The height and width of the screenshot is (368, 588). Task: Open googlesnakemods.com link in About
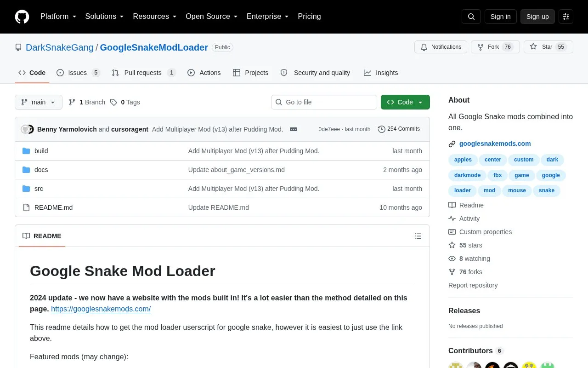point(495,144)
